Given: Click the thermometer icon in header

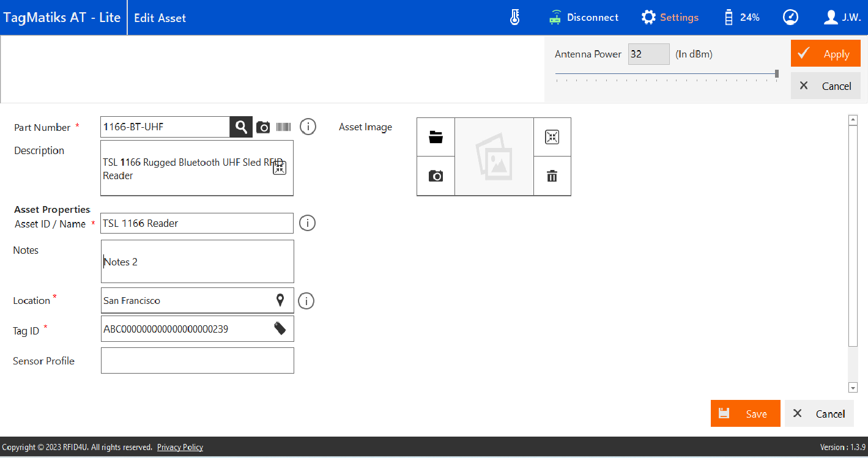Looking at the screenshot, I should tap(514, 18).
